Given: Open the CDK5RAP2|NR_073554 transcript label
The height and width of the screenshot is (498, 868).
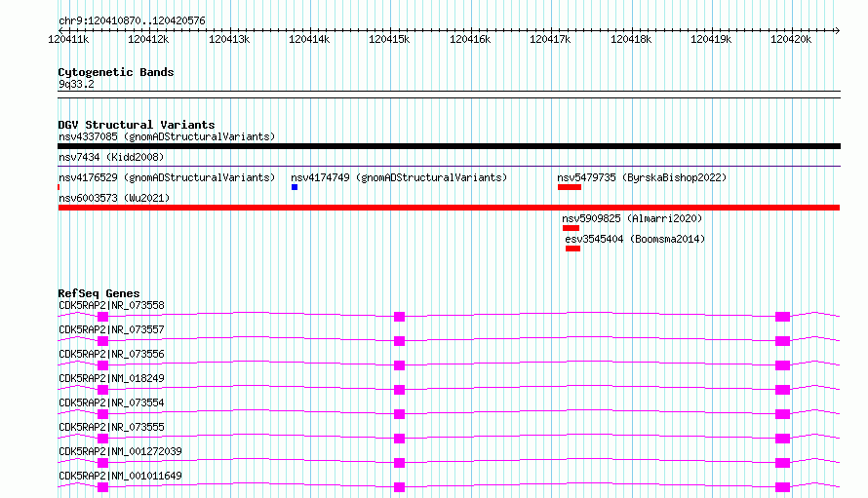Looking at the screenshot, I should [111, 402].
